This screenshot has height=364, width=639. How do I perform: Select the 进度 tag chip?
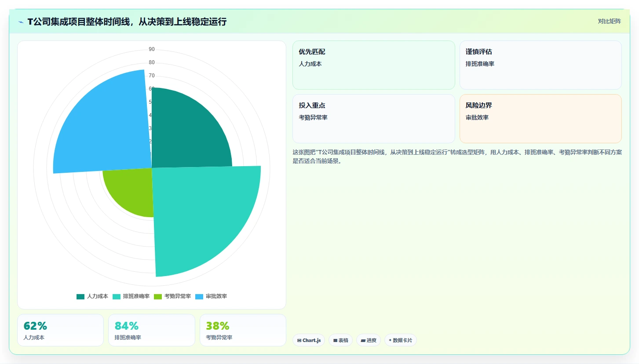coord(369,340)
